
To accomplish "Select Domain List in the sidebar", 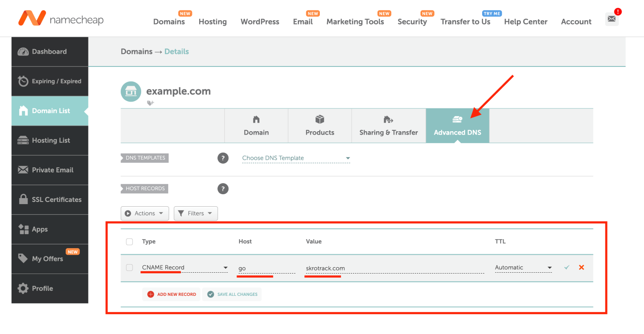I will [x=50, y=111].
